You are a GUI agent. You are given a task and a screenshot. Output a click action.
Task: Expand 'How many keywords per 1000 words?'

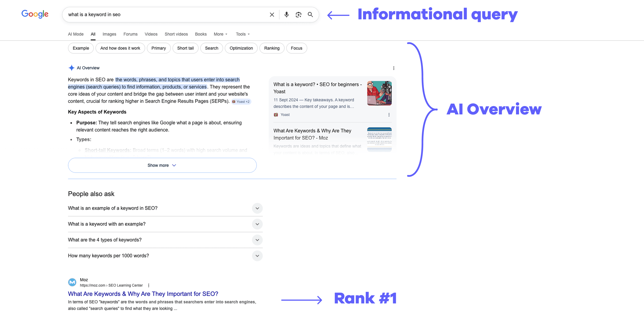(165, 256)
